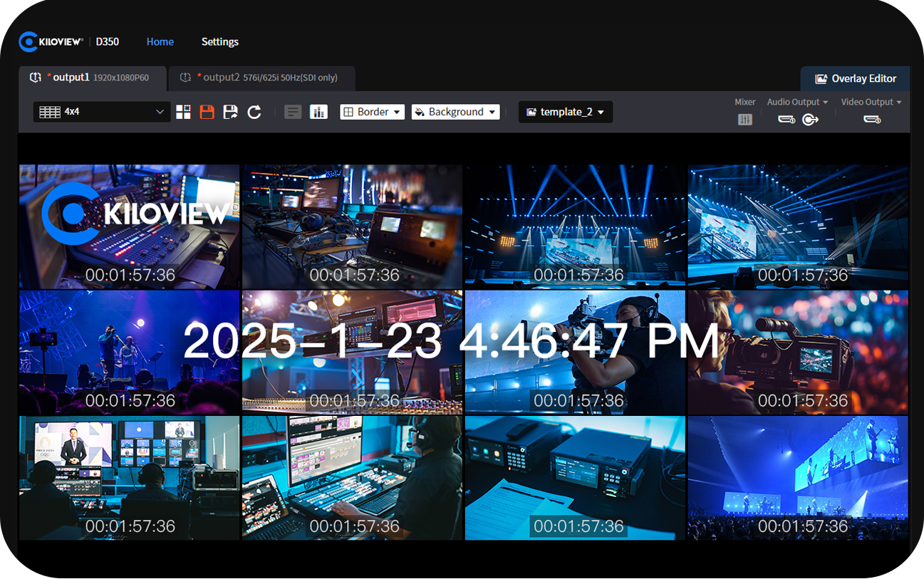Click the Kiloview logo in header
This screenshot has height=579, width=924.
[x=51, y=42]
